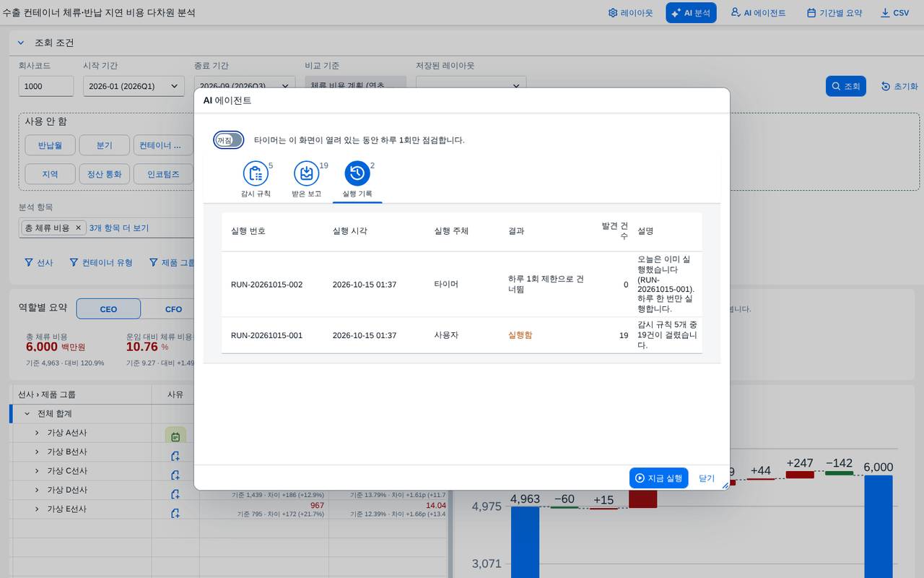Click run number RUN-20261015-002
The width and height of the screenshot is (924, 578).
(266, 285)
